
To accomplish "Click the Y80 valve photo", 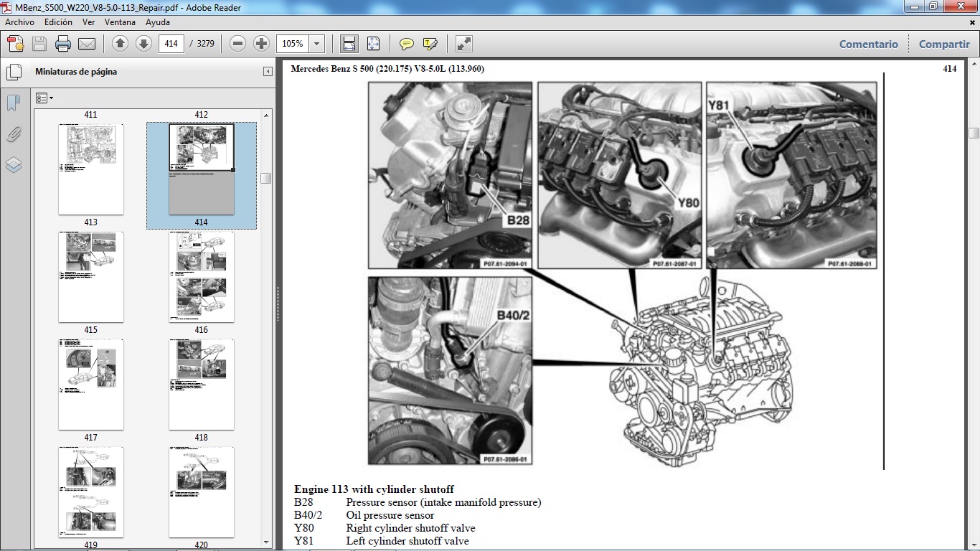I will (x=620, y=175).
